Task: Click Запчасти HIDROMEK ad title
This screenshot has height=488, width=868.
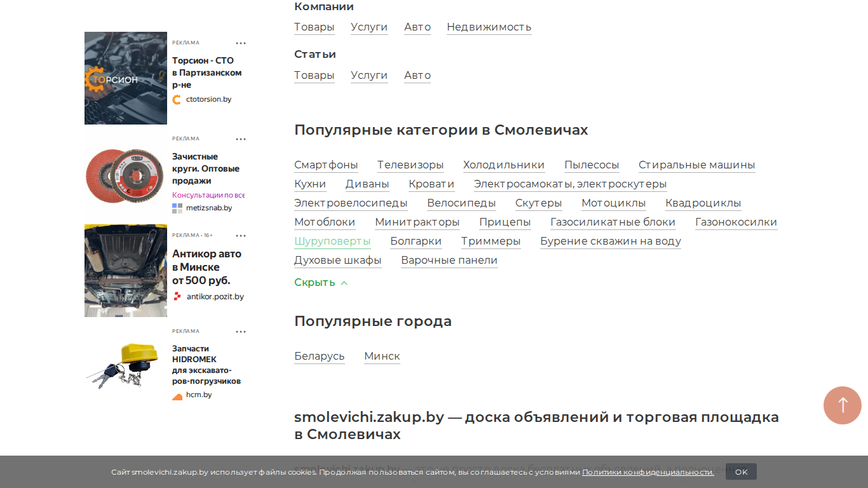Action: 207,365
